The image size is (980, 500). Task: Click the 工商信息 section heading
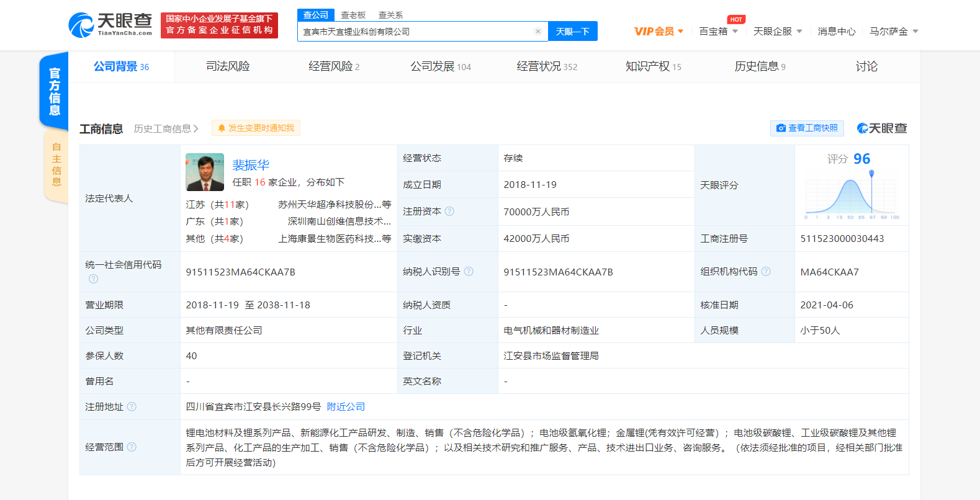[x=101, y=128]
